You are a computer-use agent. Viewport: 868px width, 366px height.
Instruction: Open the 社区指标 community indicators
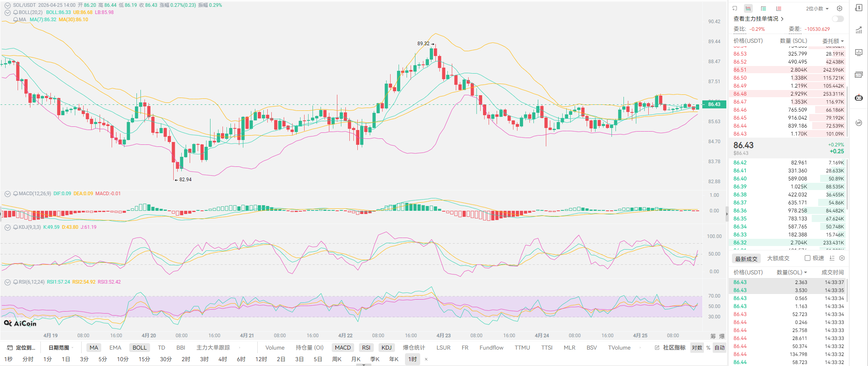coord(670,348)
